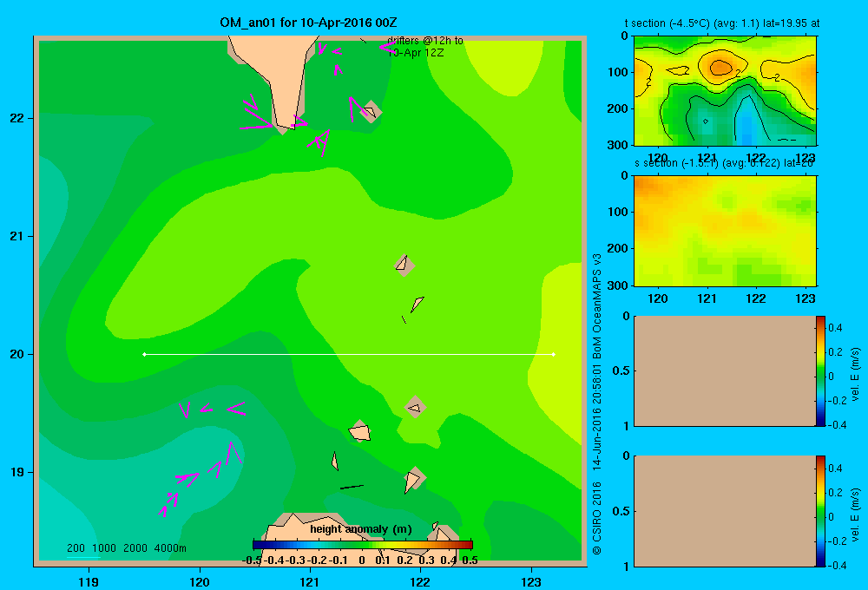The width and height of the screenshot is (868, 590).
Task: Select the -0.4 tick on lower vel. E colorbar
Action: click(x=837, y=565)
